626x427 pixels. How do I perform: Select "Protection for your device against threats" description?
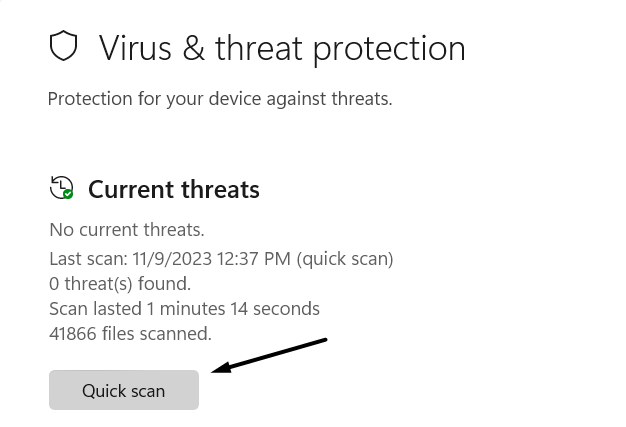click(x=220, y=99)
